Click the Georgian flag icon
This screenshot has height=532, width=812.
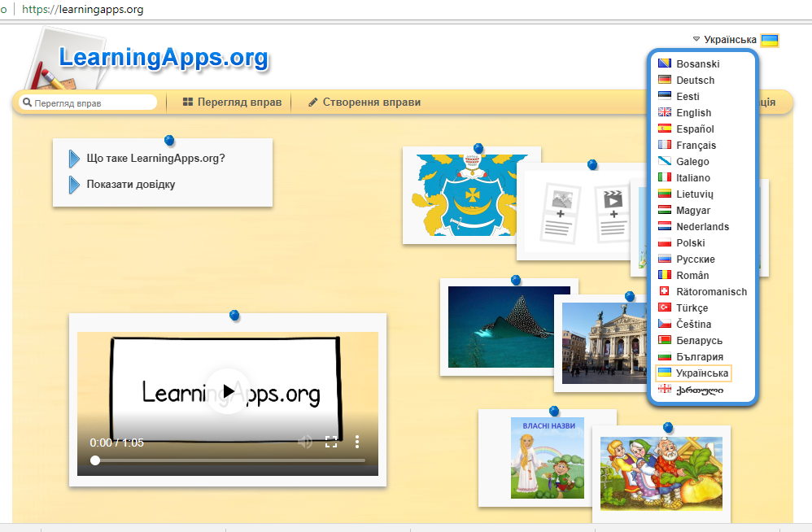point(665,389)
